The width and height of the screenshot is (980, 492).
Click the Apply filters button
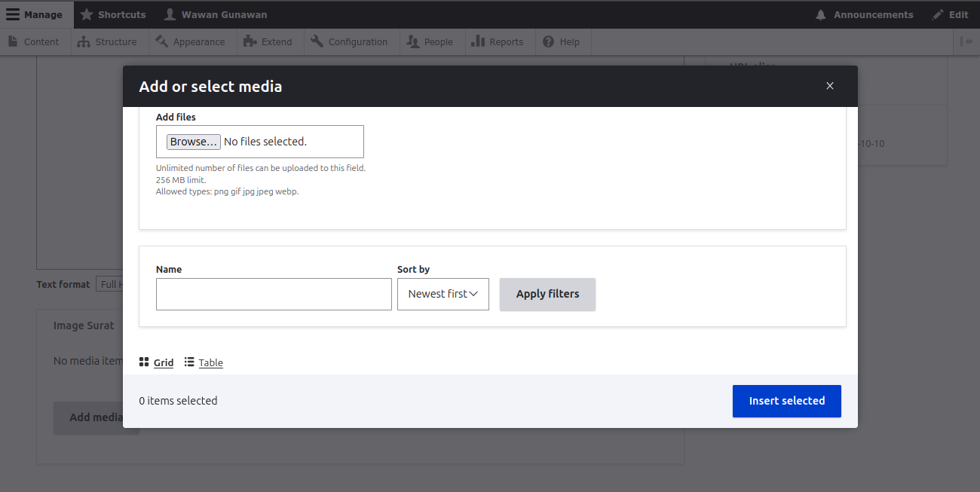point(548,294)
